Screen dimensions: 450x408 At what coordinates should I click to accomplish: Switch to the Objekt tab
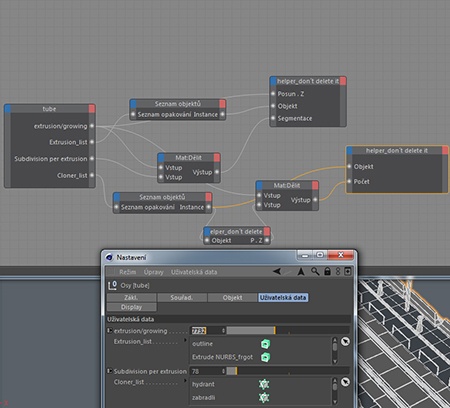(232, 298)
